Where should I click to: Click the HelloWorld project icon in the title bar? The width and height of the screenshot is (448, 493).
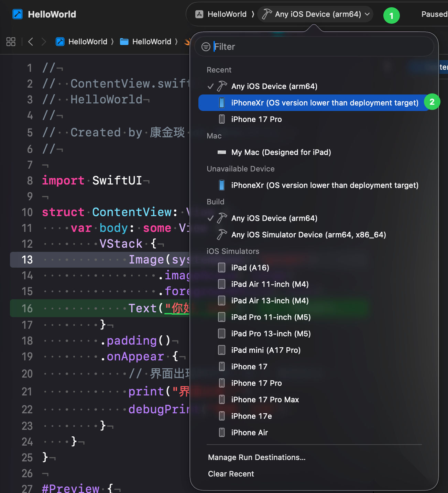point(18,14)
